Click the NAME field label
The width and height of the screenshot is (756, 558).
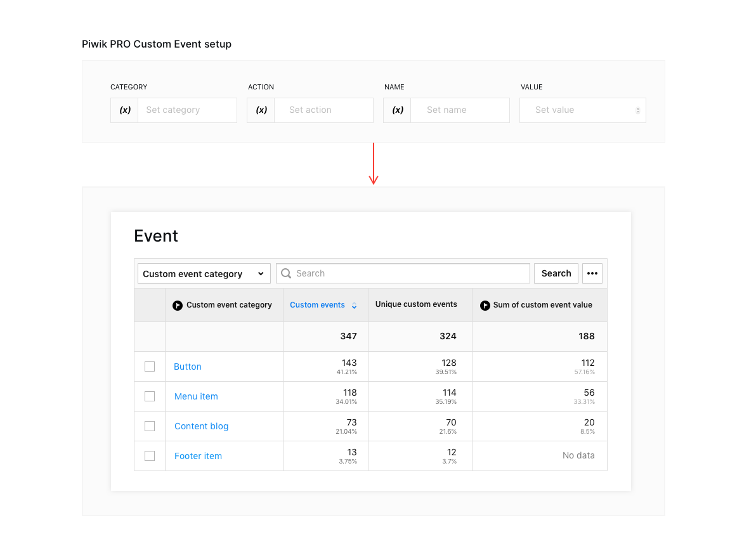pyautogui.click(x=394, y=88)
